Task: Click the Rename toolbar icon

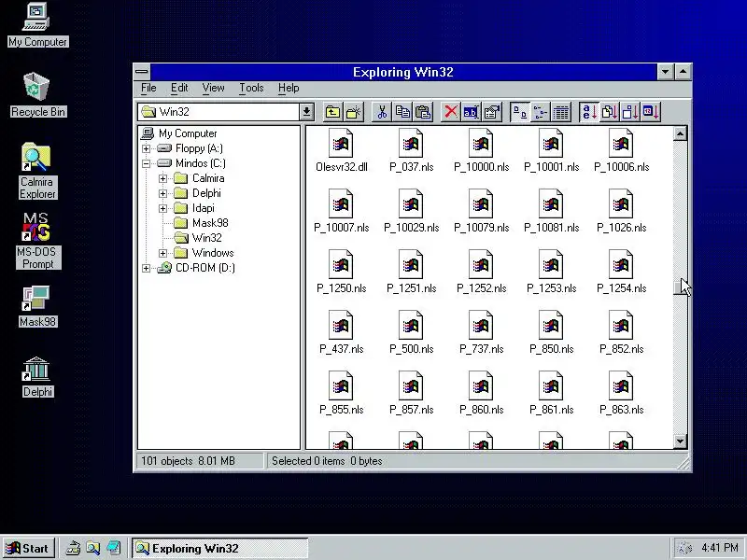Action: (472, 112)
